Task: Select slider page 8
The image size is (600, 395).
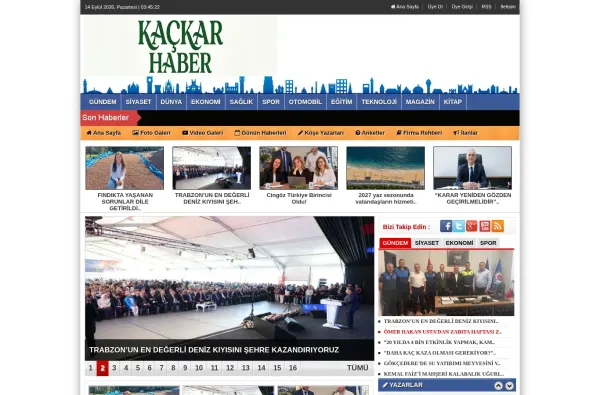Action: pyautogui.click(x=173, y=368)
